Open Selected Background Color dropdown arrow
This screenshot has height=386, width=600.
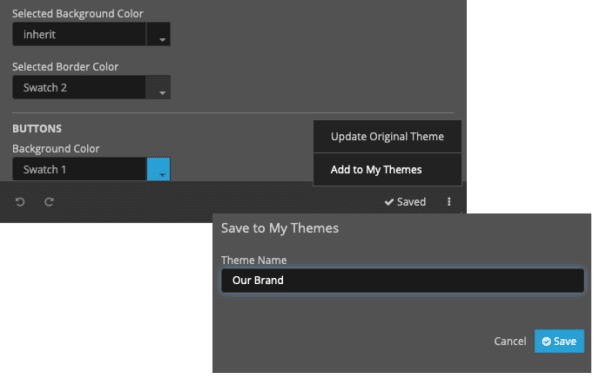coord(158,34)
